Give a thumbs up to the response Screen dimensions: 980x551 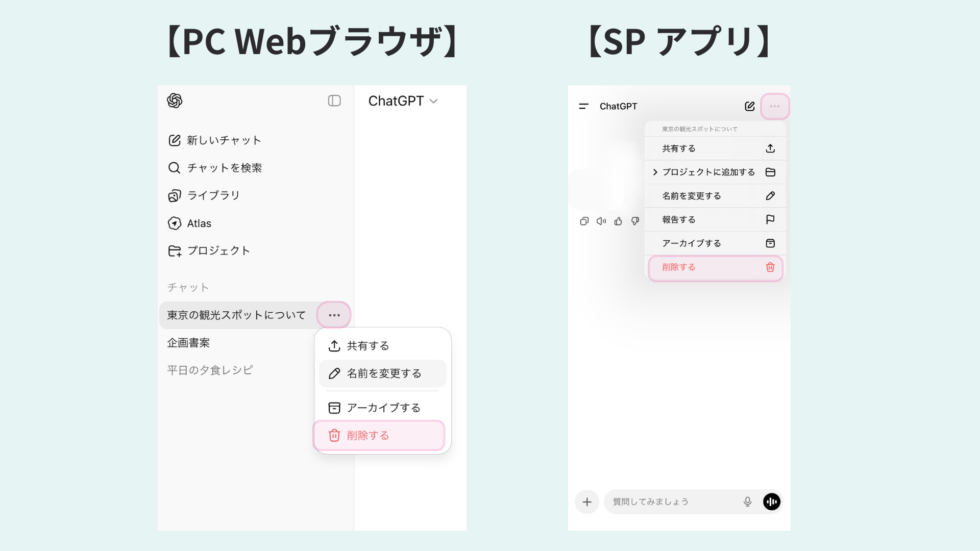pyautogui.click(x=618, y=221)
